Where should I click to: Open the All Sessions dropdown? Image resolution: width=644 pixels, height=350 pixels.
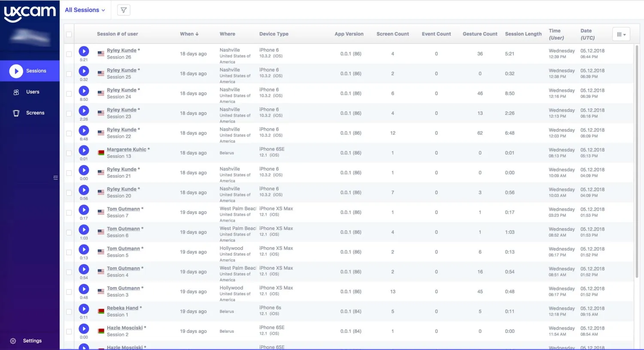coord(85,9)
